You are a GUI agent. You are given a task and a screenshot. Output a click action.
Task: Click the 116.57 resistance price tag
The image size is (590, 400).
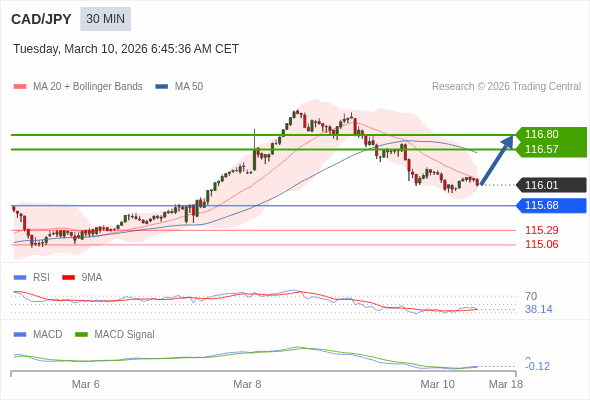pos(552,149)
